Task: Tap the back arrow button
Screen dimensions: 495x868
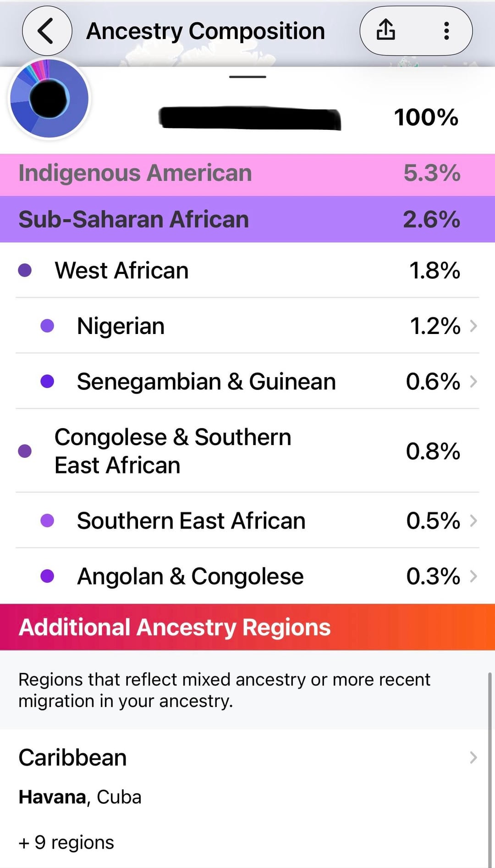Action: click(47, 31)
